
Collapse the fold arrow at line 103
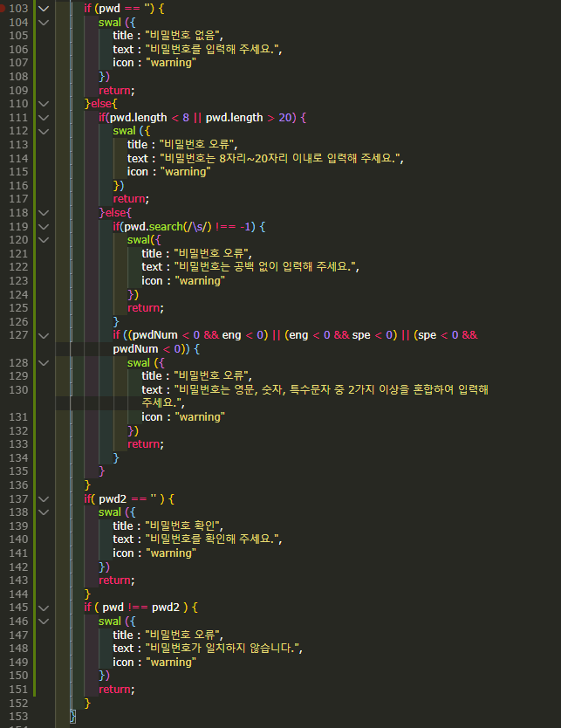pos(43,9)
